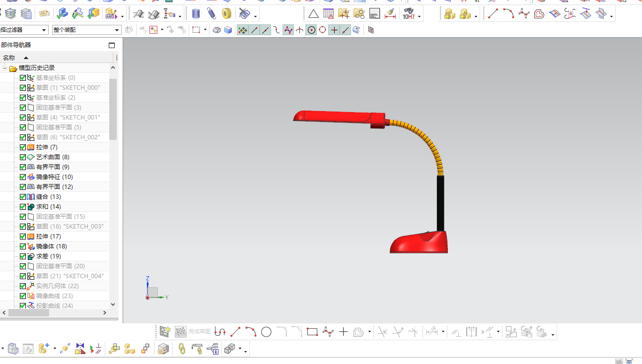Image resolution: width=642 pixels, height=364 pixels.
Task: Click the red lamp base in viewport
Action: tap(419, 242)
